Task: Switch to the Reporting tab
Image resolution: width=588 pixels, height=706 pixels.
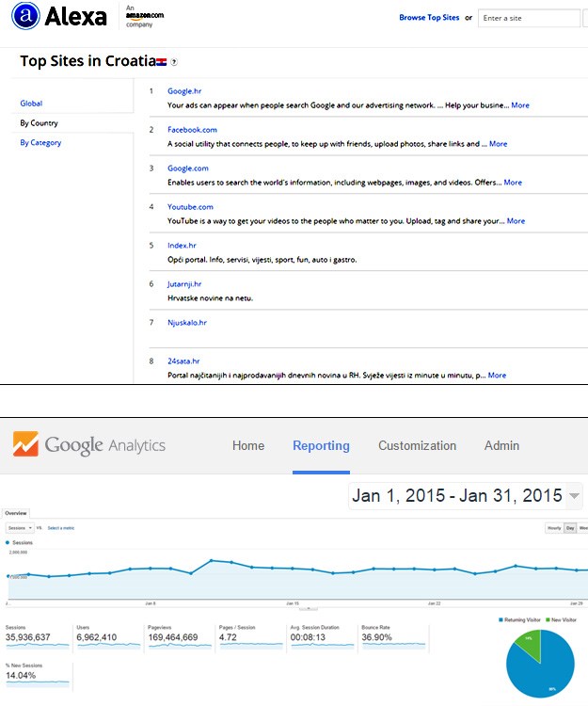Action: click(321, 445)
